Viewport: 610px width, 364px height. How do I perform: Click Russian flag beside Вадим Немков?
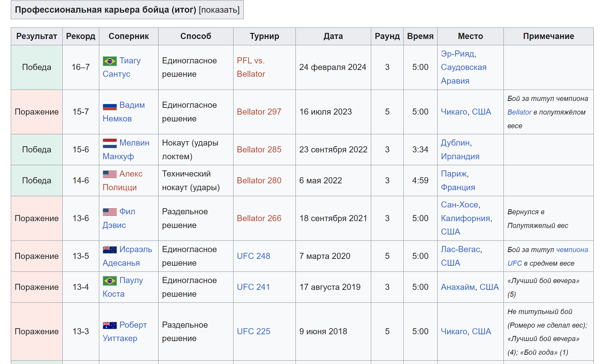click(110, 106)
